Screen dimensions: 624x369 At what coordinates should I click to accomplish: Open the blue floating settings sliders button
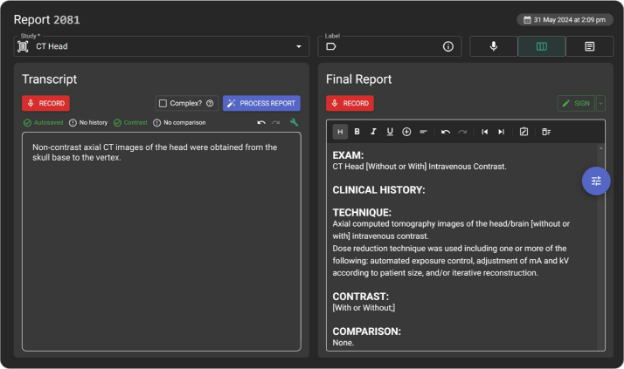(596, 181)
